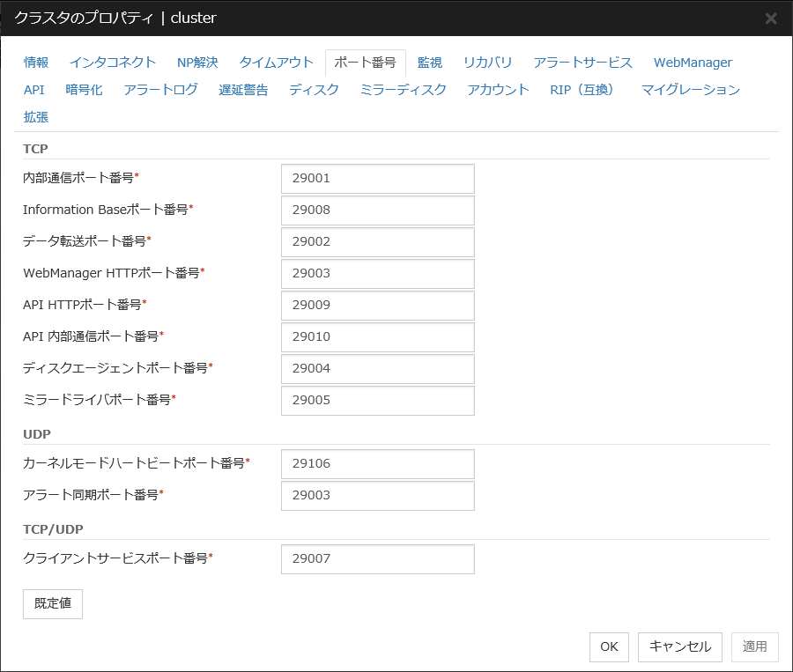The image size is (793, 672).
Task: Click the WebManager HTTP port number field
Action: tap(377, 273)
